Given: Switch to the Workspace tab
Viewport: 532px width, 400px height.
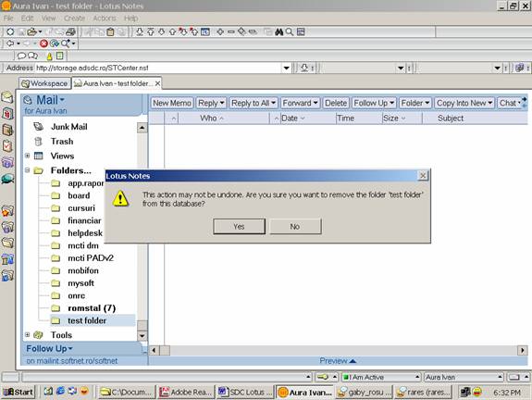Looking at the screenshot, I should (44, 83).
